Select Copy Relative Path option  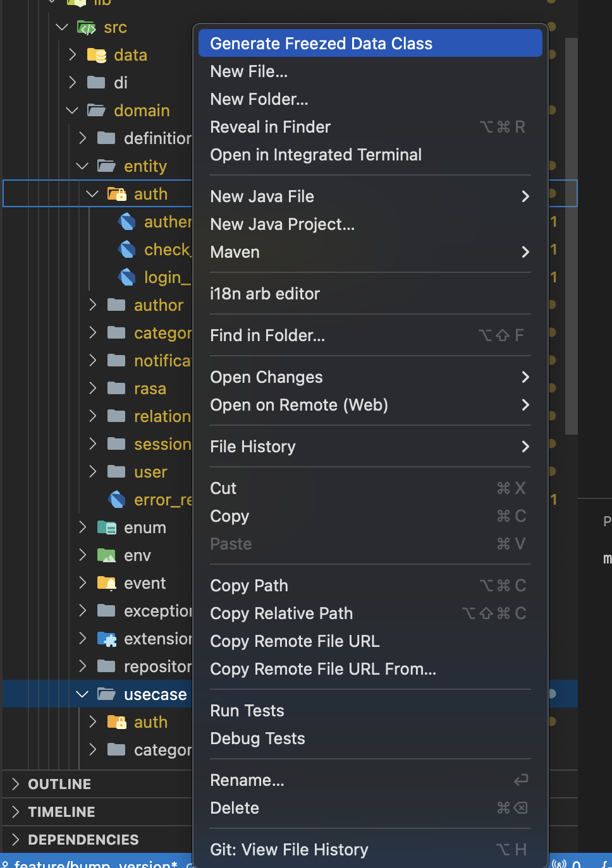pyautogui.click(x=281, y=613)
